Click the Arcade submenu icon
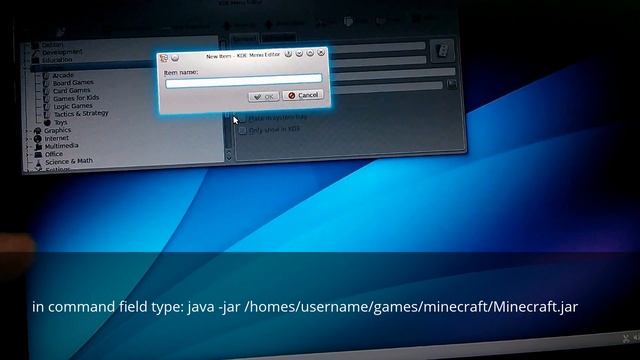 46,76
